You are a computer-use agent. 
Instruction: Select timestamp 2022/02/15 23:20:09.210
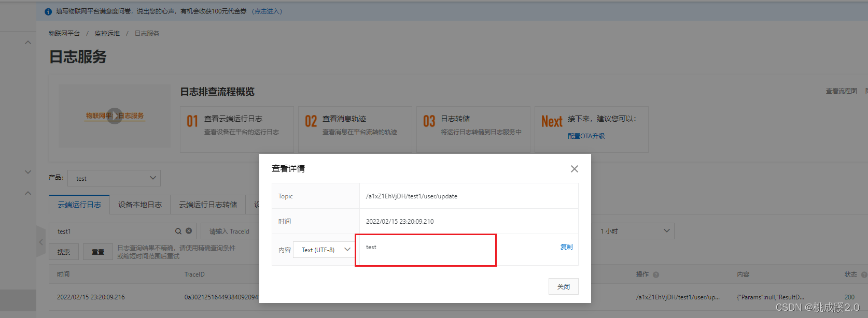coord(400,222)
